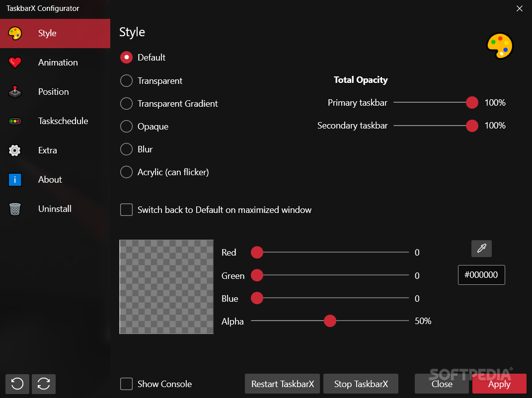This screenshot has width=532, height=398.
Task: Click the Close button at bottom
Action: click(442, 384)
